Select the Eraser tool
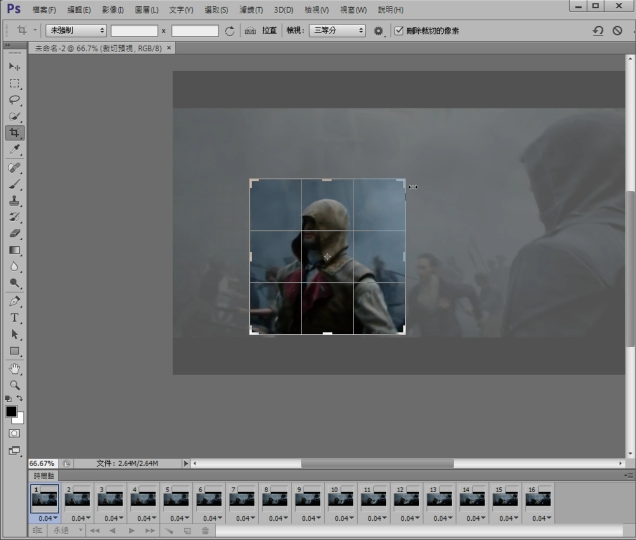This screenshot has width=636, height=540. click(x=14, y=234)
